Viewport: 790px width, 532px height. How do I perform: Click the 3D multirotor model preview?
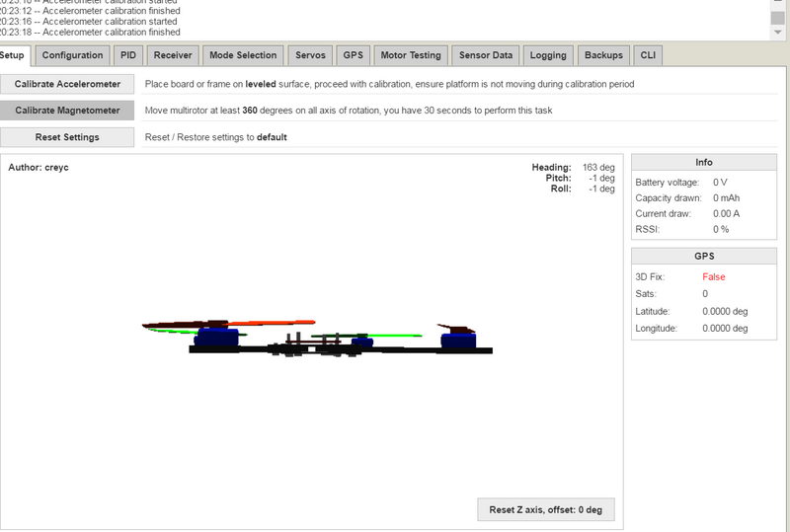317,338
